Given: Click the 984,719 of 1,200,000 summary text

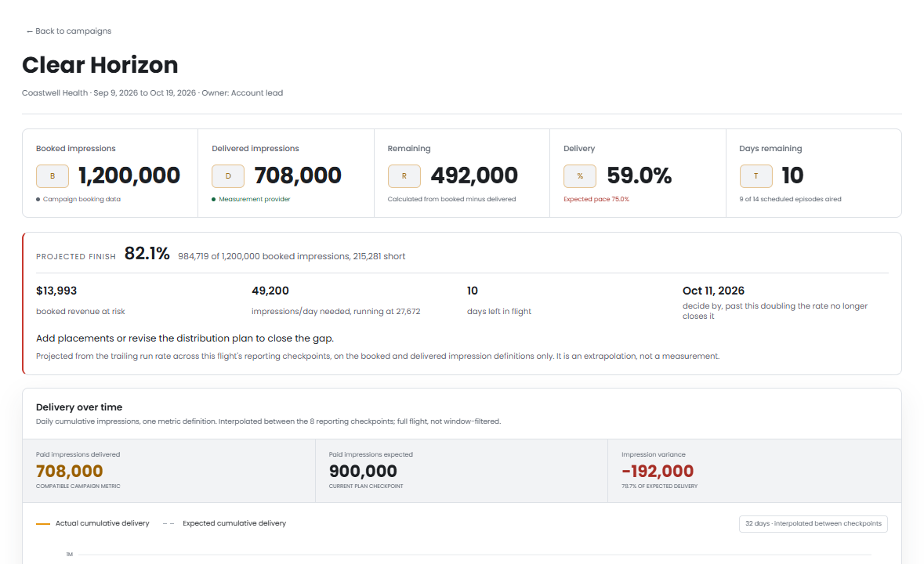Looking at the screenshot, I should pyautogui.click(x=292, y=257).
